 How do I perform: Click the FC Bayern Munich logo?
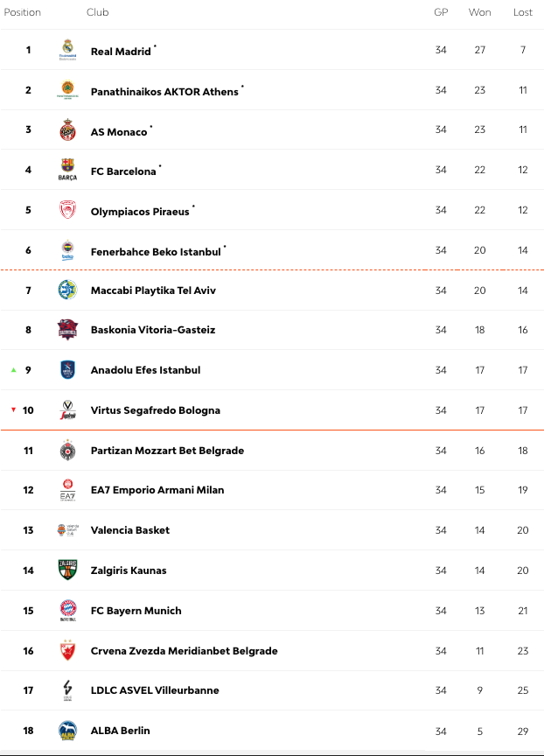coord(69,610)
